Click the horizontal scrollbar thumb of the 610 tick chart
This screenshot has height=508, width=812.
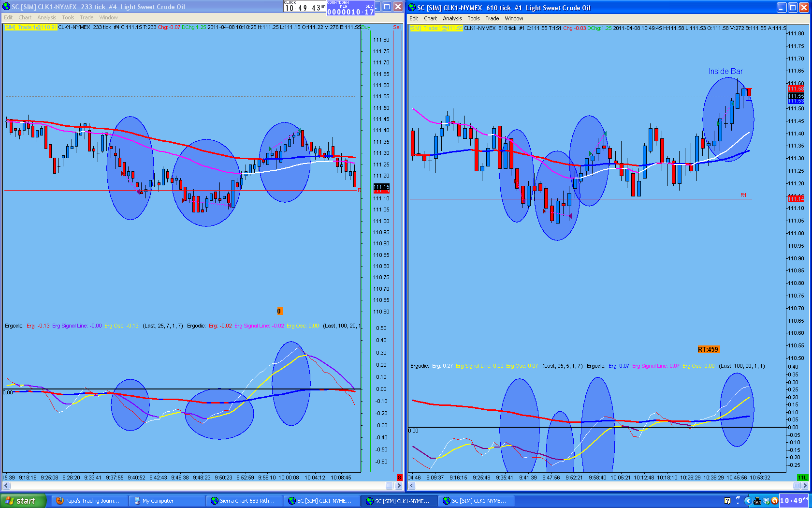(x=797, y=485)
